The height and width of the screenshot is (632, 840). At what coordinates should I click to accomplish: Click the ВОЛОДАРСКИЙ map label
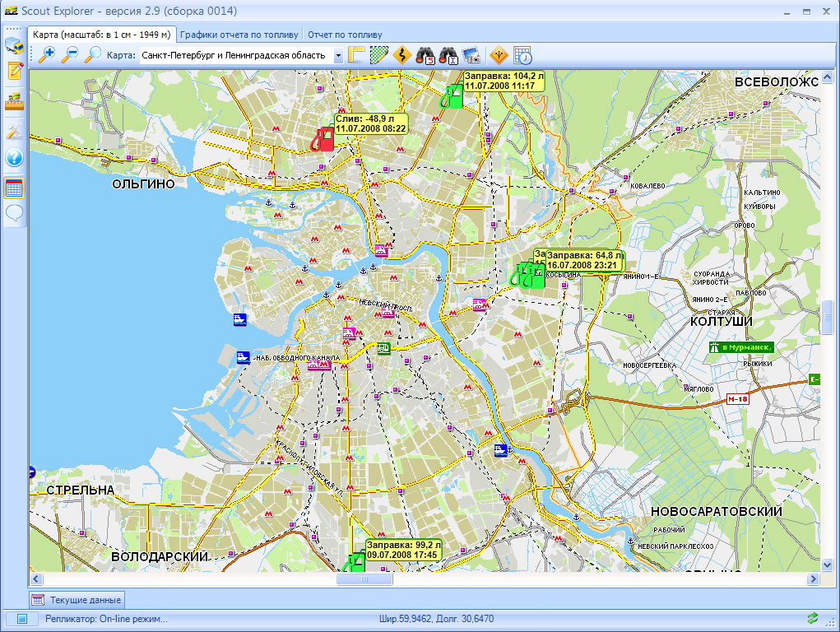pos(160,557)
